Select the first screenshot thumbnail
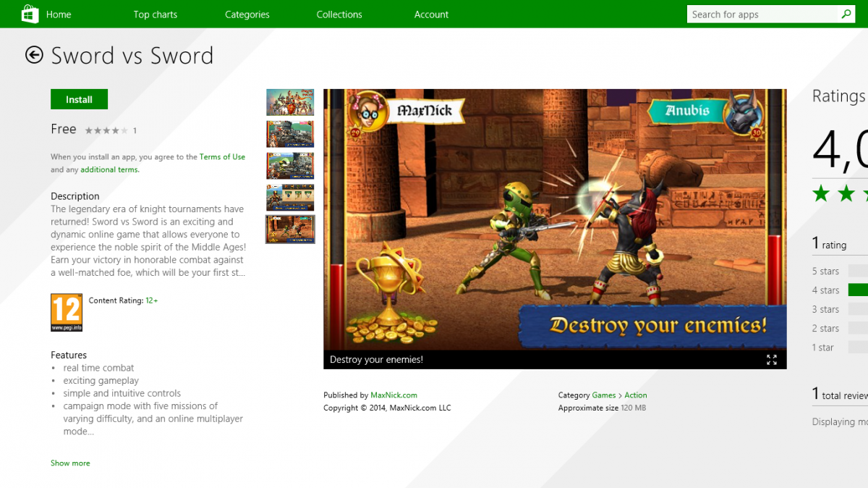Viewport: 868px width, 488px height. (x=290, y=102)
